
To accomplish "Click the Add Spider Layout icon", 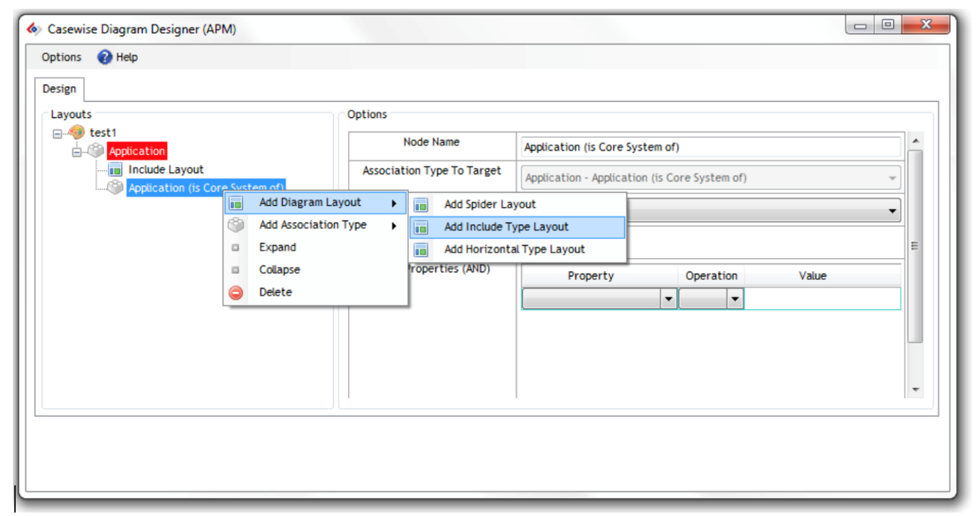I will click(x=421, y=205).
